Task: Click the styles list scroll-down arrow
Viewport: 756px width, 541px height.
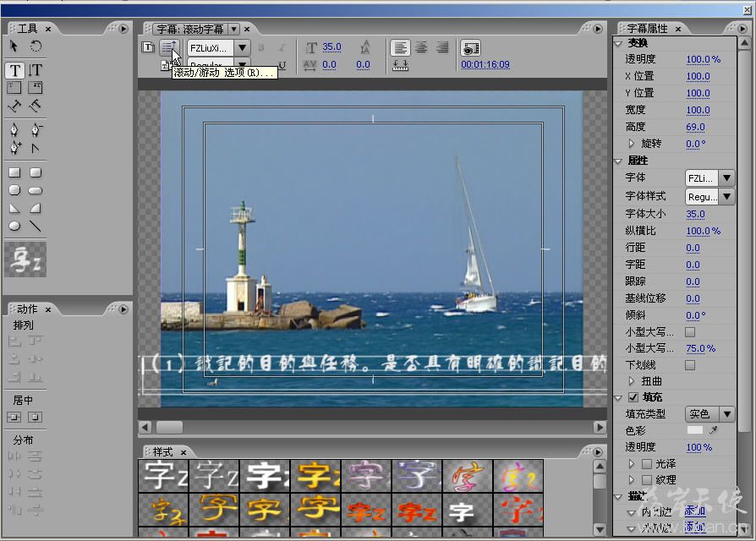Action: (600, 530)
